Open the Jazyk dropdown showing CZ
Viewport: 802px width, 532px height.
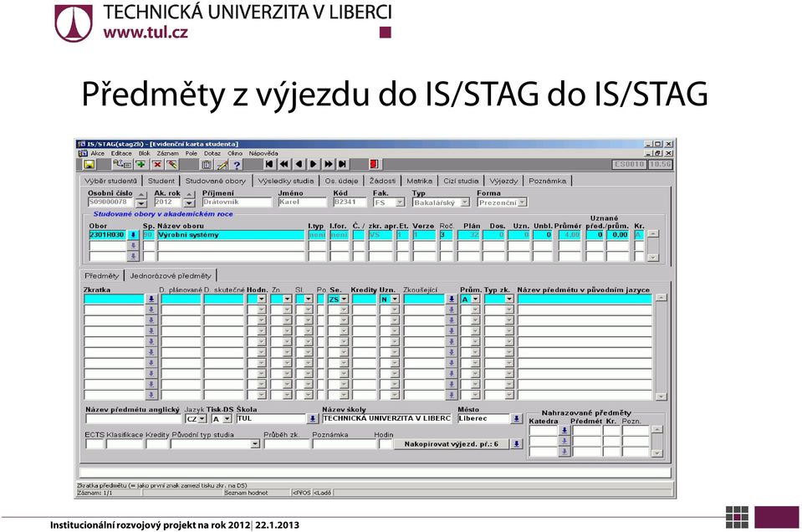tap(202, 419)
